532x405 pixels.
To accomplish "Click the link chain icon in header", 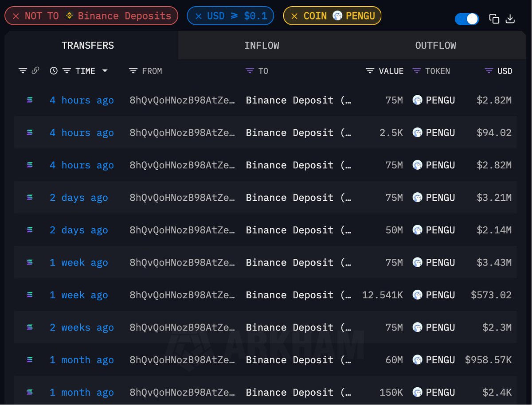I will (x=35, y=71).
